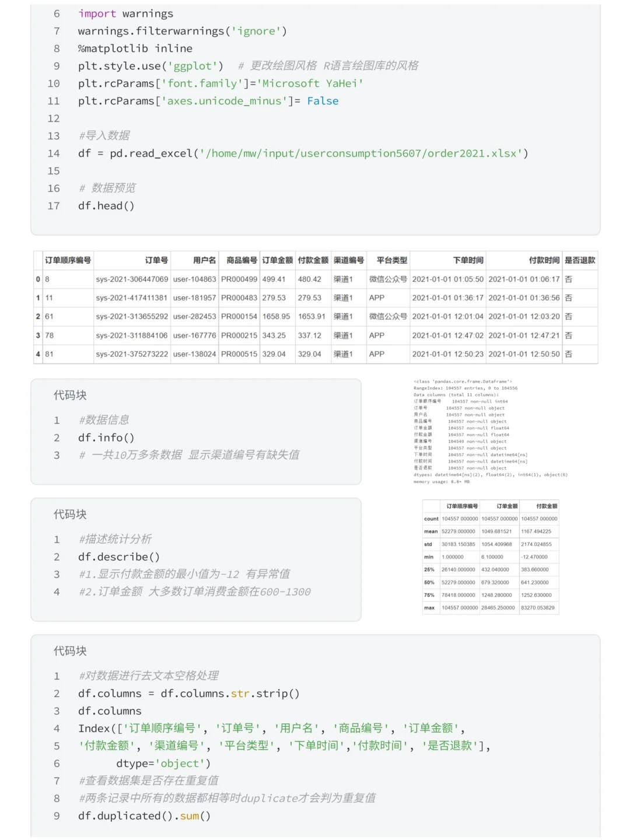
Task: Click the 付款金额 header in top table
Action: coord(313,260)
